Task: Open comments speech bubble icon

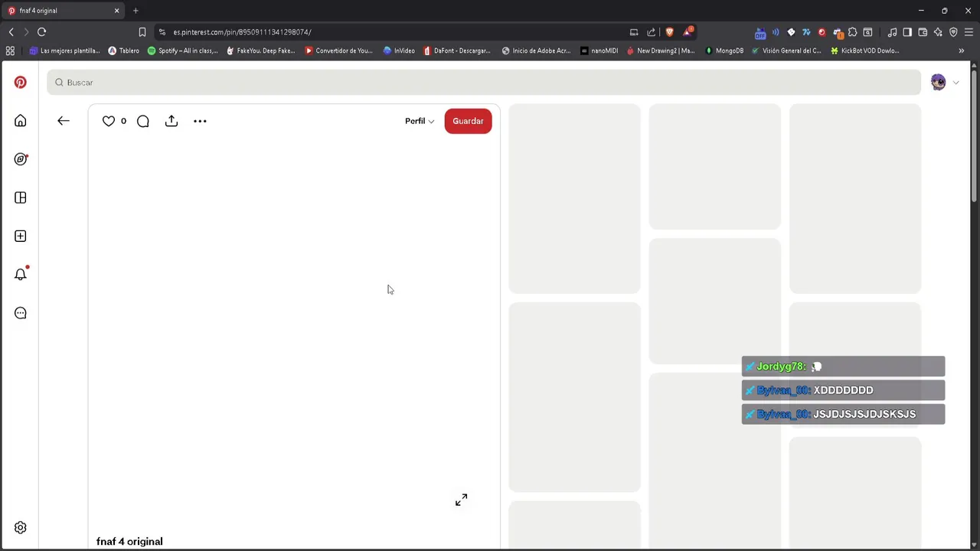Action: click(x=143, y=121)
